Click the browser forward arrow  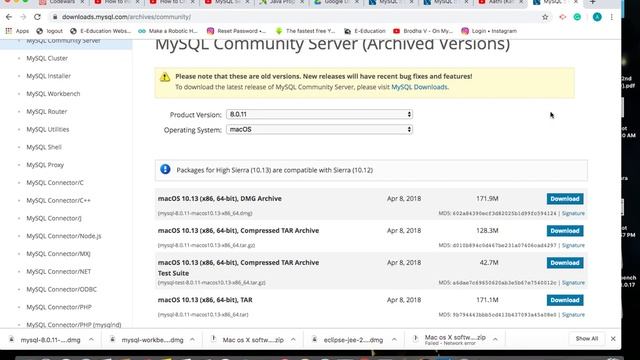(x=23, y=17)
